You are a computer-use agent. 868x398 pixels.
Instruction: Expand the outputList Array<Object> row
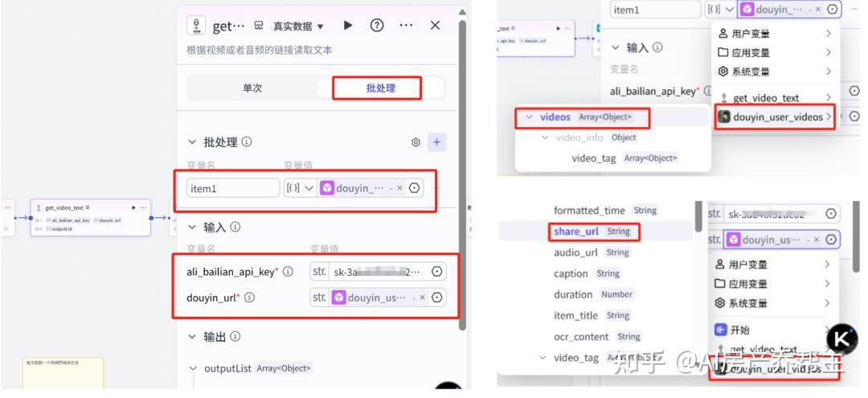[x=194, y=368]
